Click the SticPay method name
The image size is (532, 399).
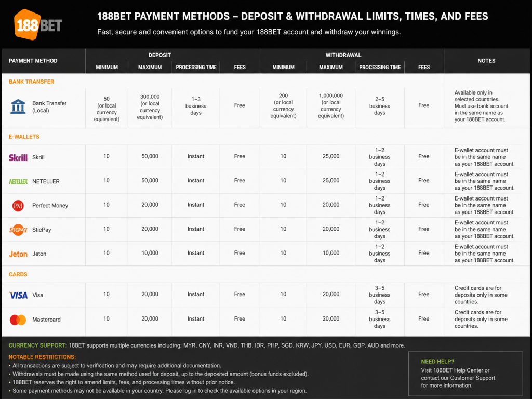tap(42, 230)
